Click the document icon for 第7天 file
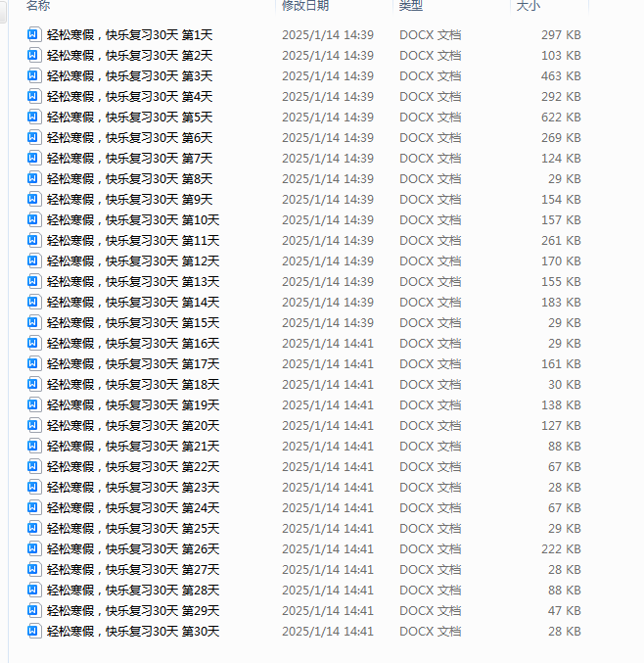644x663 pixels. point(34,158)
